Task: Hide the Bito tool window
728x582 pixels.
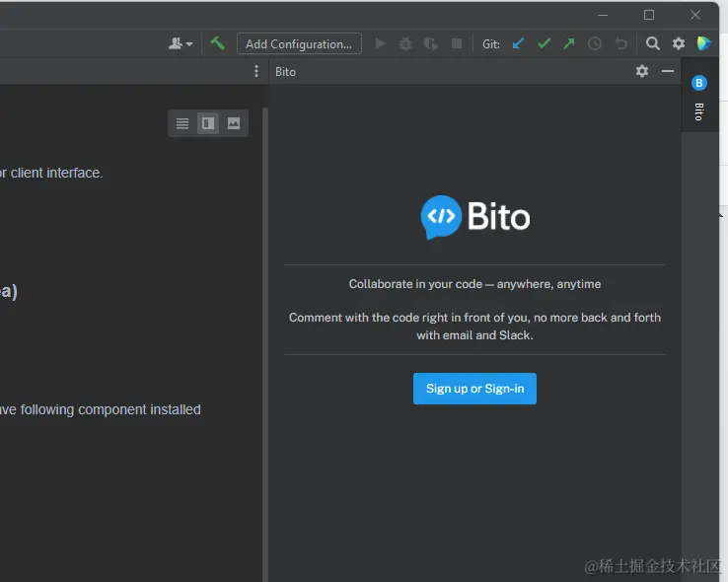Action: point(668,71)
